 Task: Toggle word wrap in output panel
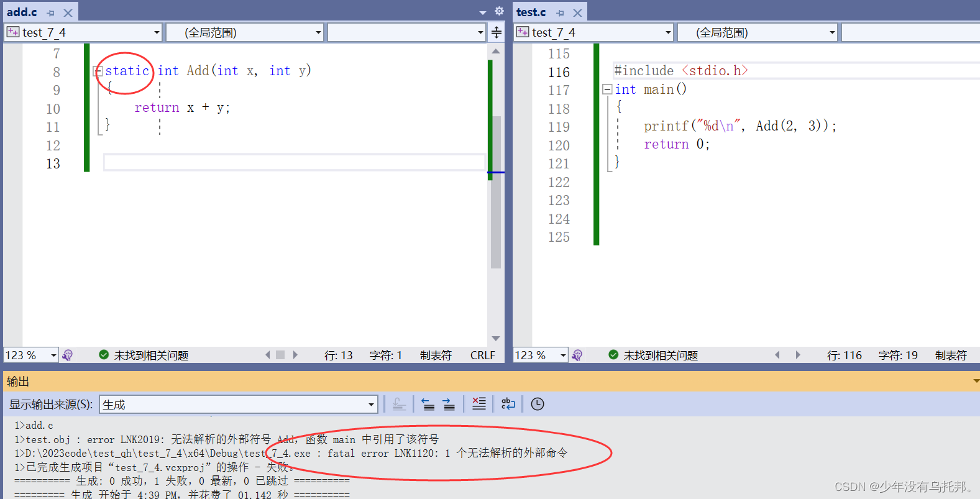[x=508, y=405]
